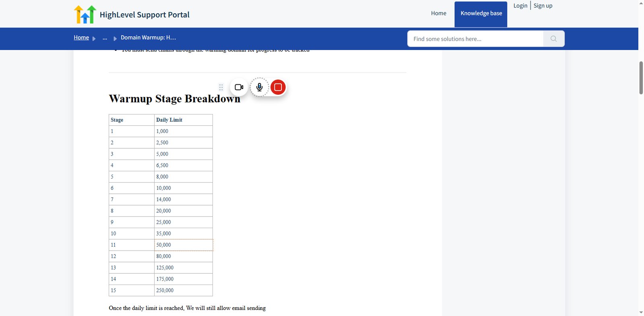The image size is (644, 316).
Task: Click the stage 12 number cell
Action: pyautogui.click(x=132, y=256)
